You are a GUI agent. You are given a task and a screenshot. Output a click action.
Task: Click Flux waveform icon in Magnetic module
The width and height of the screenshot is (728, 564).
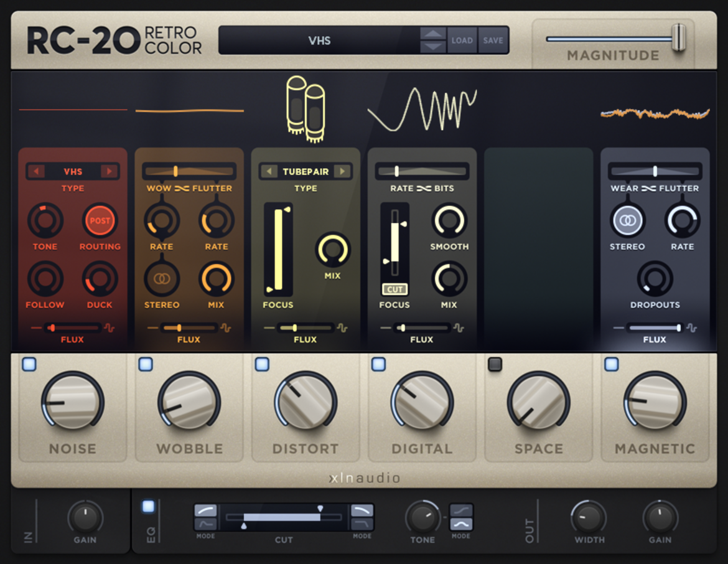691,327
